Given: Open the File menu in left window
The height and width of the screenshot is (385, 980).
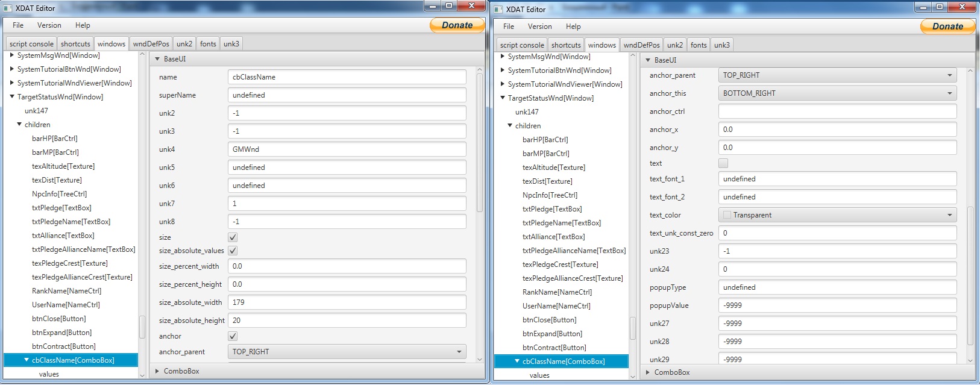Looking at the screenshot, I should click(x=18, y=25).
